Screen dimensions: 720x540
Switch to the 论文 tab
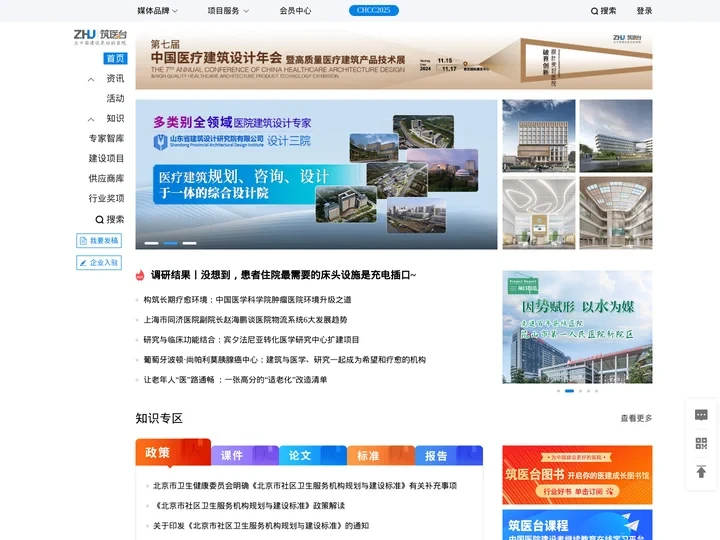[313, 456]
